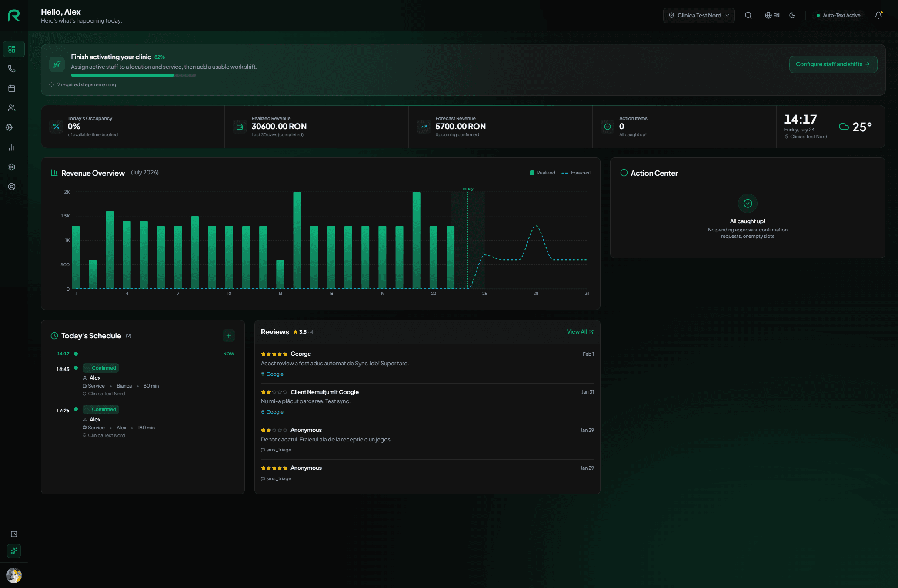
Task: Open the user avatar menu
Action: click(14, 575)
